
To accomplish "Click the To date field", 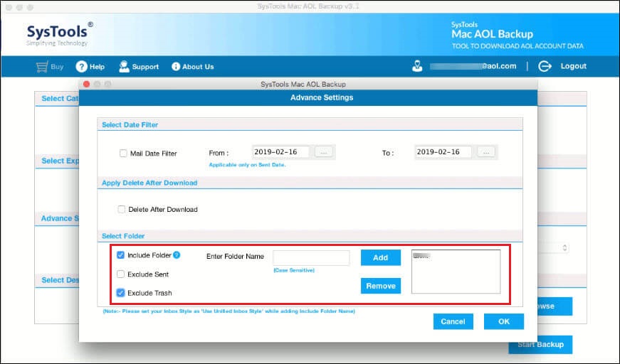I will click(x=443, y=152).
